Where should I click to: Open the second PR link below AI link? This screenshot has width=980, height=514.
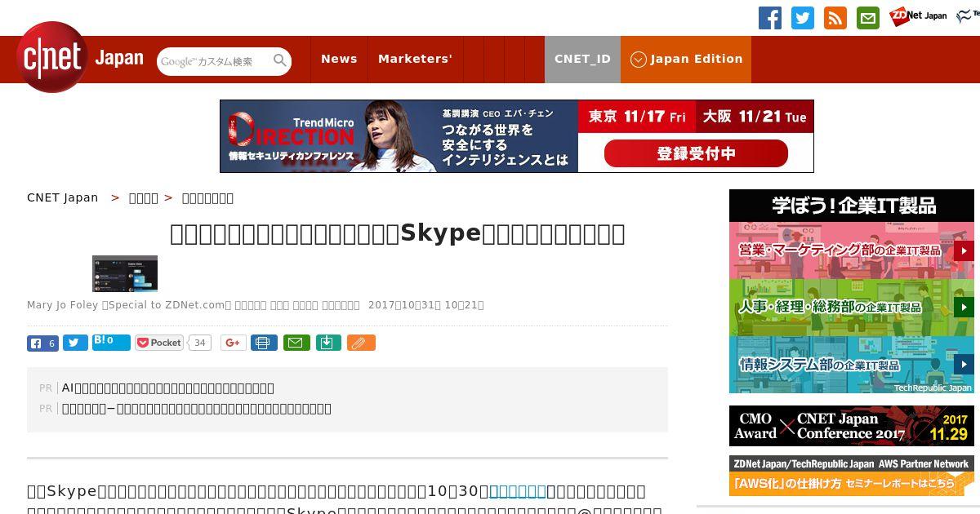(197, 409)
